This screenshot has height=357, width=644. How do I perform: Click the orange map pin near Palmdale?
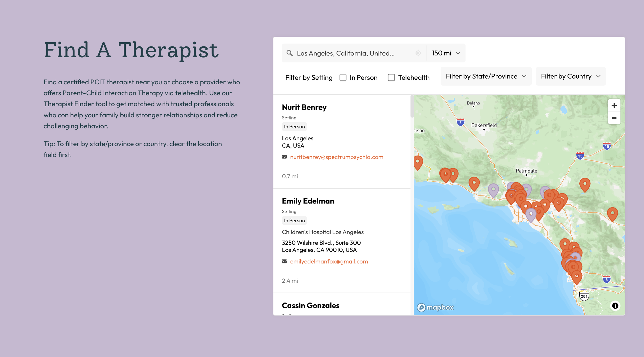tap(584, 184)
